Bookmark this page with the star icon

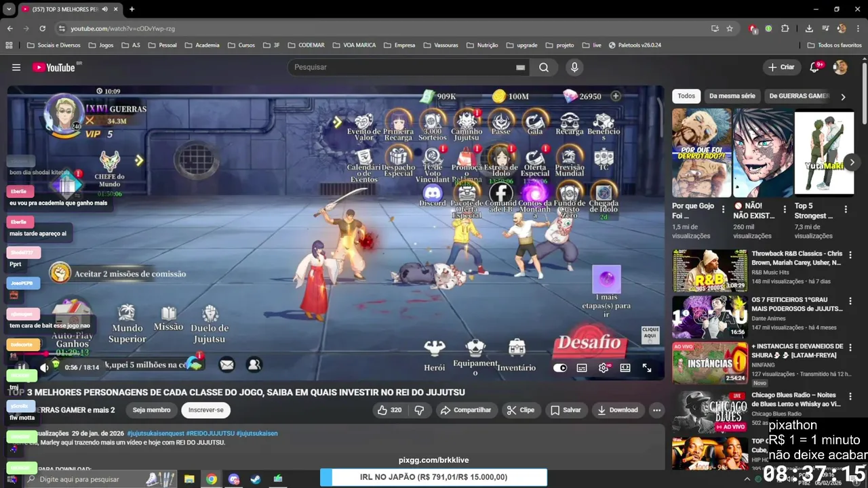coord(730,28)
